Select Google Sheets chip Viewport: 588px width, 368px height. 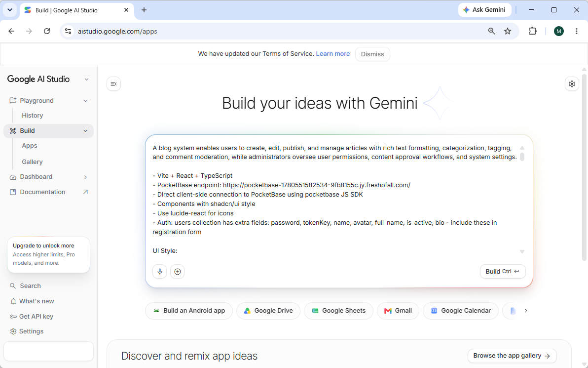[x=338, y=311]
